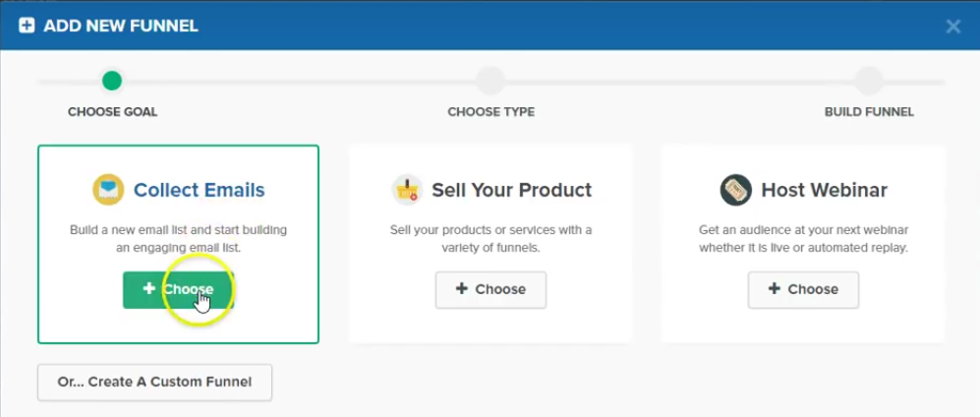Click the plus icon on Sell Your Product Choose button
The image size is (980, 417).
[461, 289]
